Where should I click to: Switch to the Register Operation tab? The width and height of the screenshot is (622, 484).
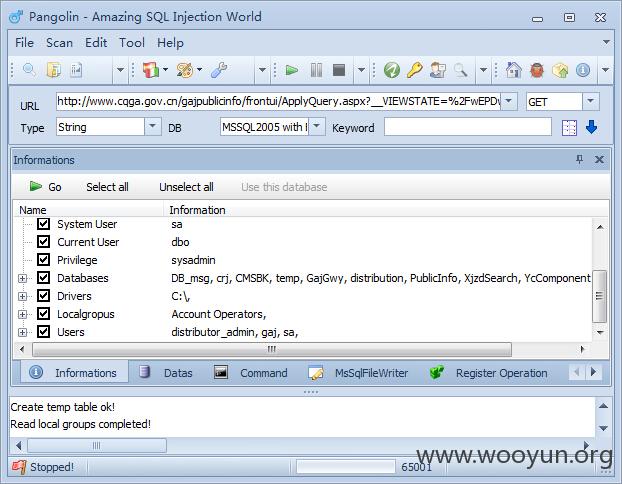click(489, 373)
